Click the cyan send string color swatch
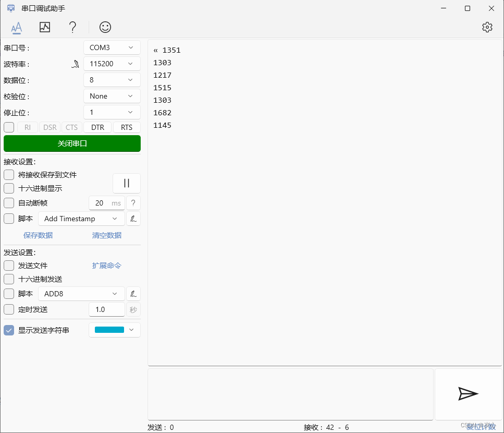The image size is (504, 433). (109, 330)
